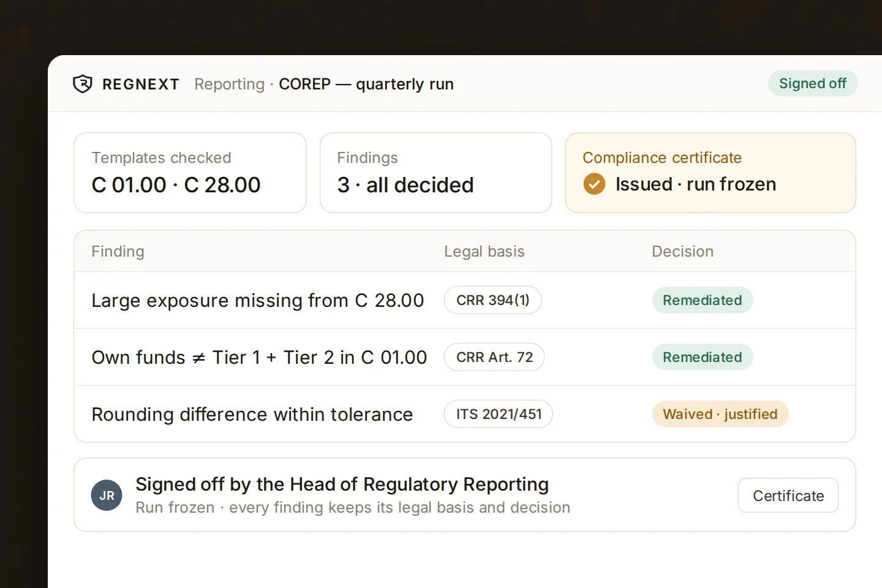The height and width of the screenshot is (588, 882).
Task: Click the JR avatar circle
Action: tap(107, 495)
